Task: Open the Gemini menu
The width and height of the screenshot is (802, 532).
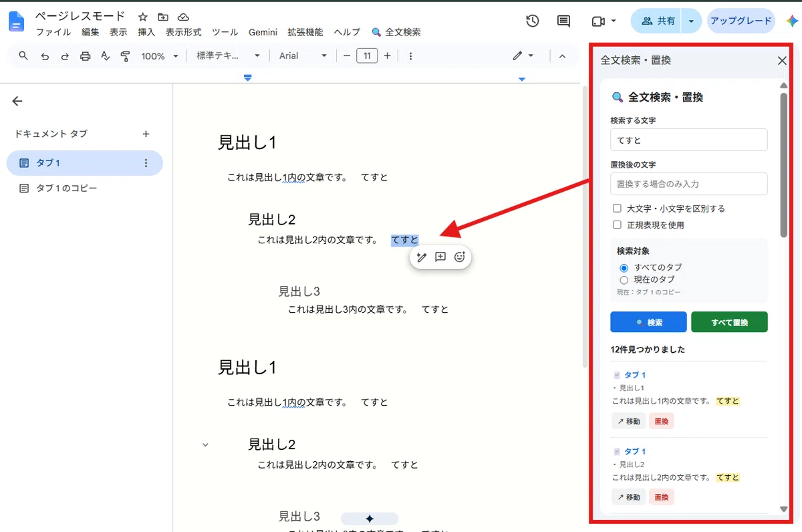Action: tap(263, 32)
